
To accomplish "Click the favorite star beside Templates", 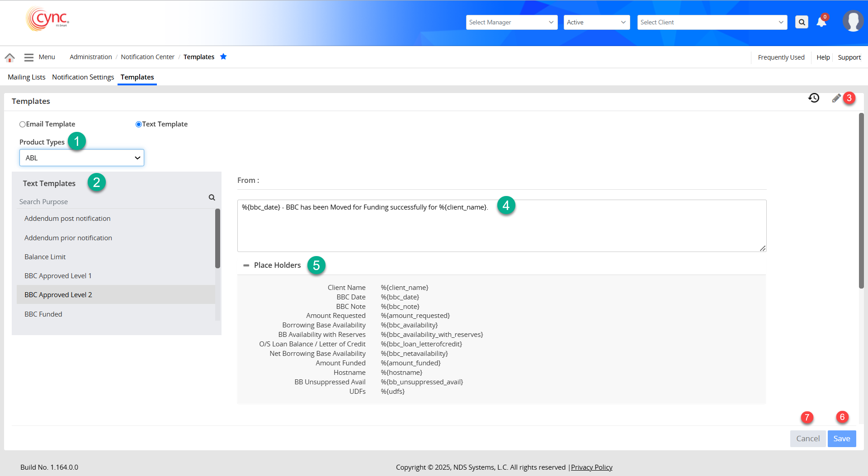I will pos(223,56).
